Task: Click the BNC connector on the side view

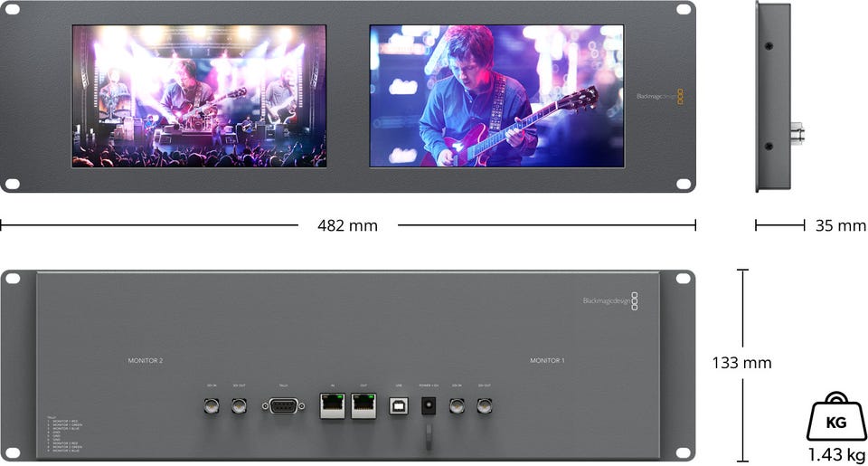Action: pos(797,134)
